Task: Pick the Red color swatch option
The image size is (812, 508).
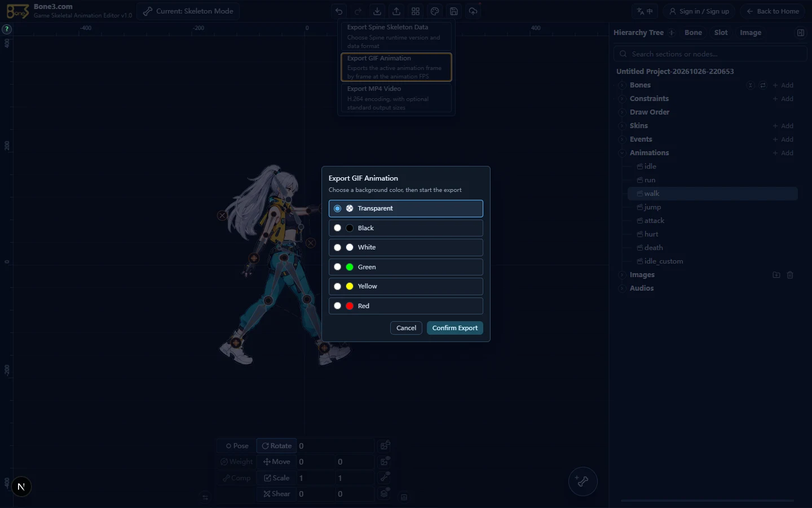Action: (x=406, y=306)
